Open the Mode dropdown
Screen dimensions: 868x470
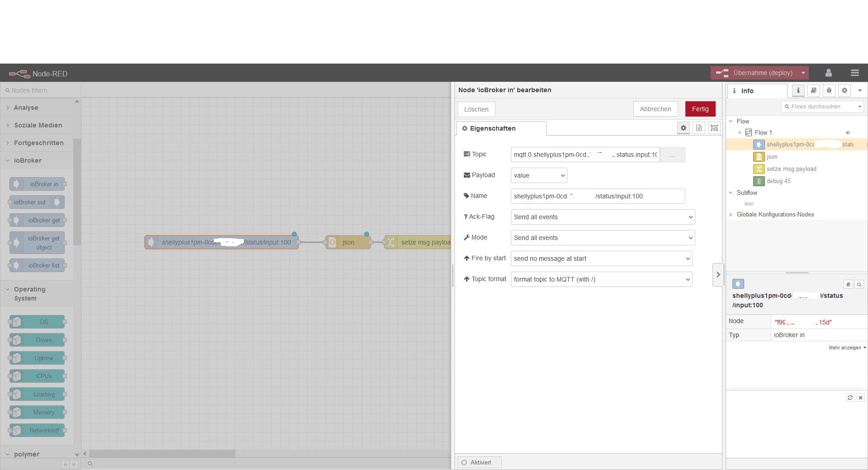click(603, 238)
